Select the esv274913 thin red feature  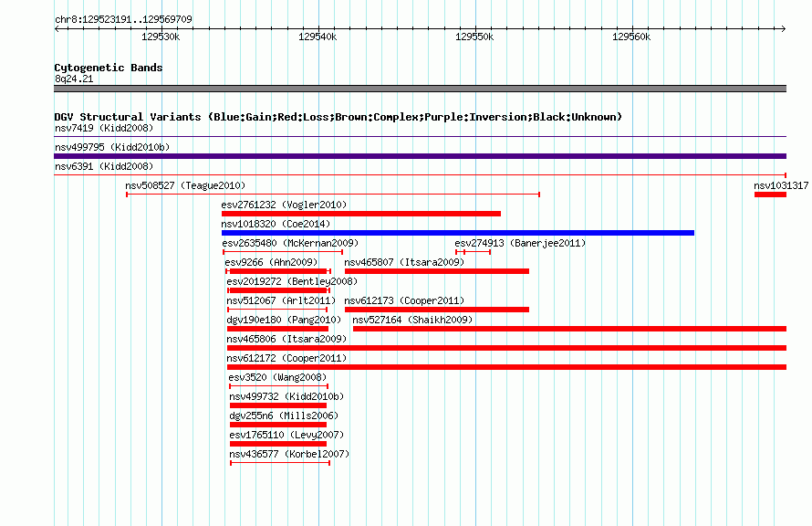coord(473,252)
